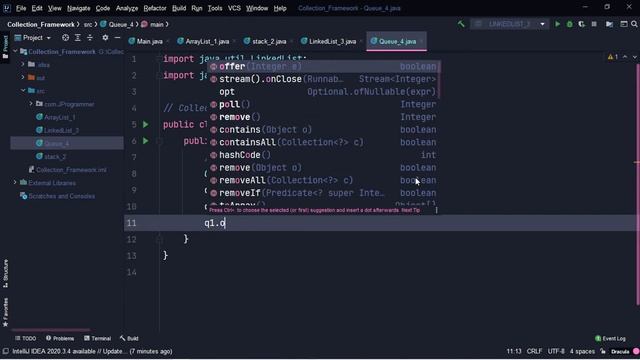
Task: Open the Build tool window
Action: click(x=129, y=338)
